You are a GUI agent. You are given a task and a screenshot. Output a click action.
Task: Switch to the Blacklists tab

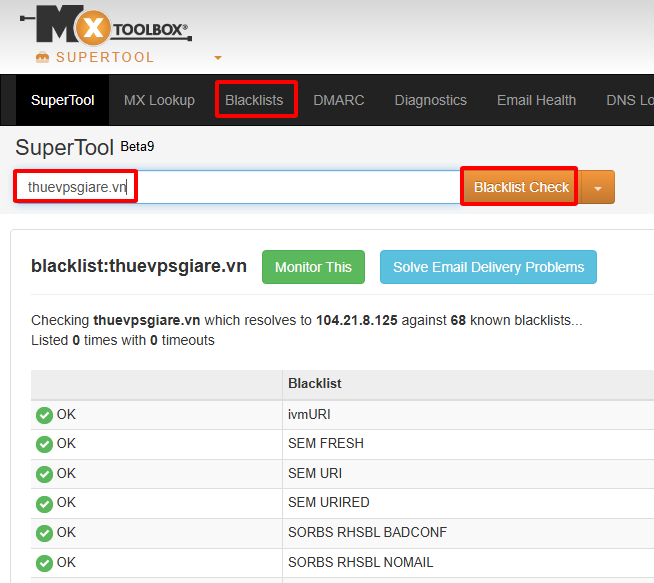tap(254, 100)
